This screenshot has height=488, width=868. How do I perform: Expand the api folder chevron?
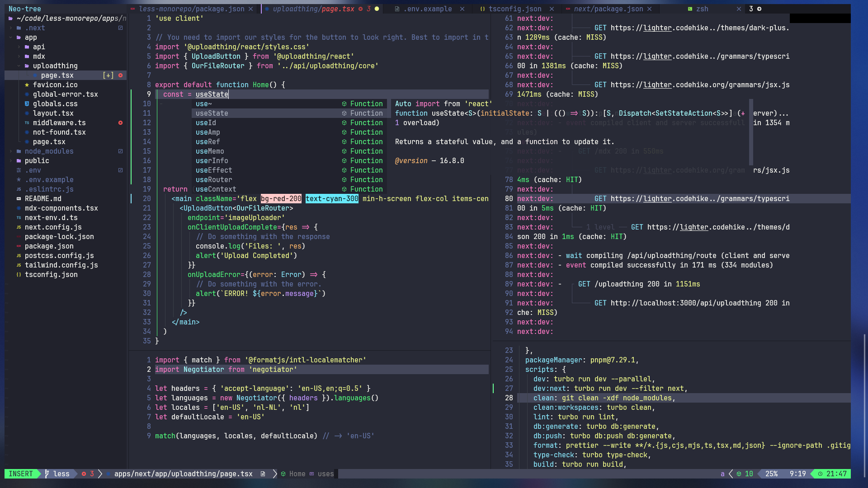pos(19,47)
